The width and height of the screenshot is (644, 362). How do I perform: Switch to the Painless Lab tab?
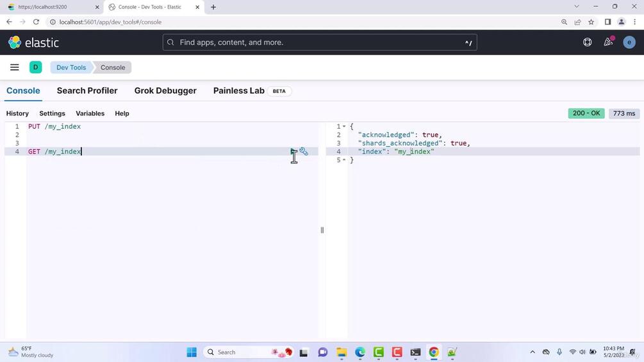(x=238, y=91)
